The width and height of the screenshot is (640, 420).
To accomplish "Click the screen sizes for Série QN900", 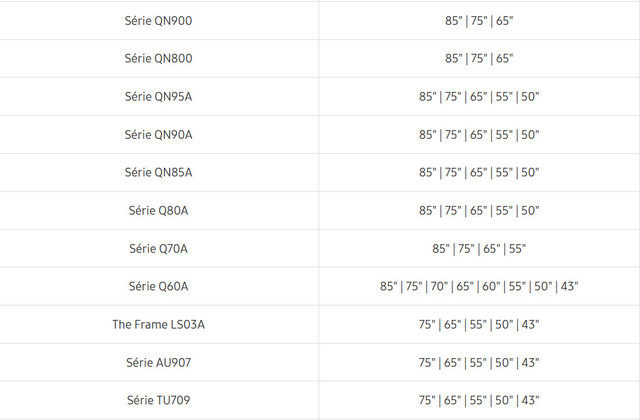I will coord(479,20).
